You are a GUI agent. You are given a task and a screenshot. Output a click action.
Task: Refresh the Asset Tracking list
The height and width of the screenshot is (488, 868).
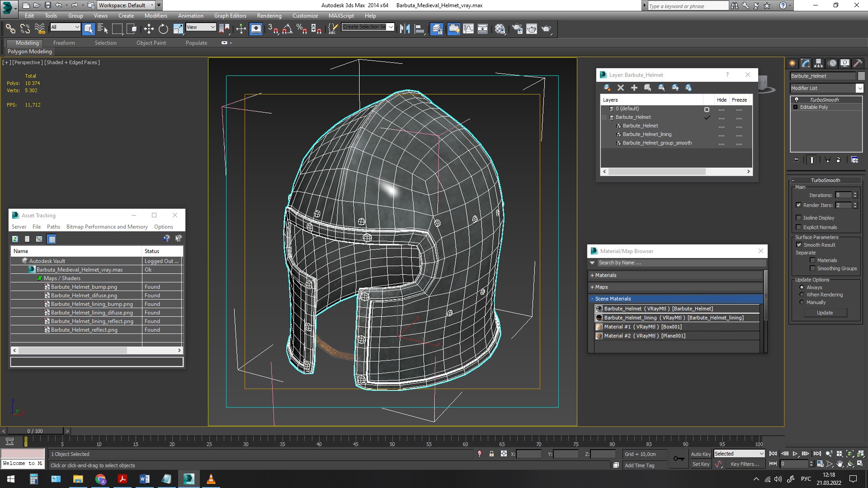(15, 239)
